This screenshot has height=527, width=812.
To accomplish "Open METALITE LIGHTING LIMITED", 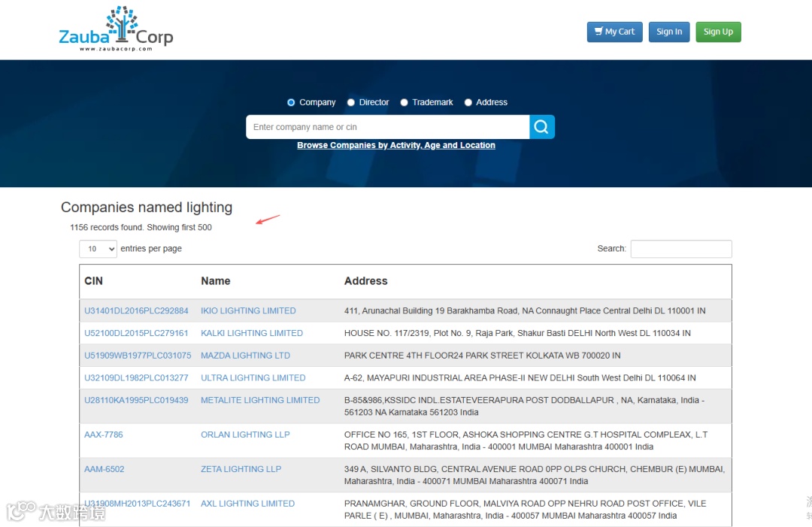I will tap(260, 400).
